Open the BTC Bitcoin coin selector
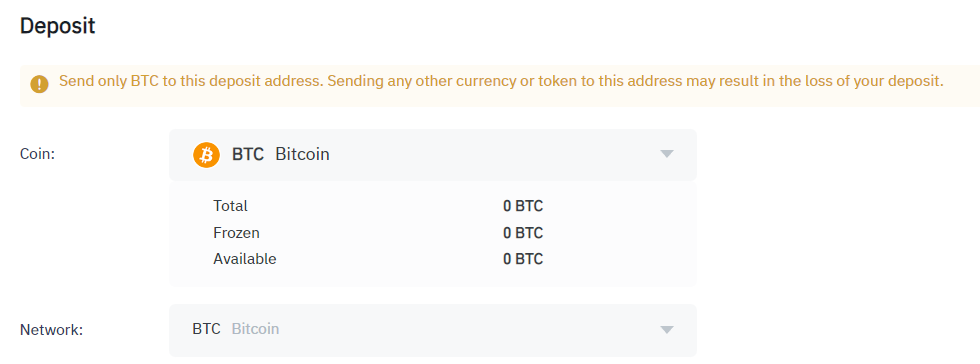980x364 pixels. (432, 154)
